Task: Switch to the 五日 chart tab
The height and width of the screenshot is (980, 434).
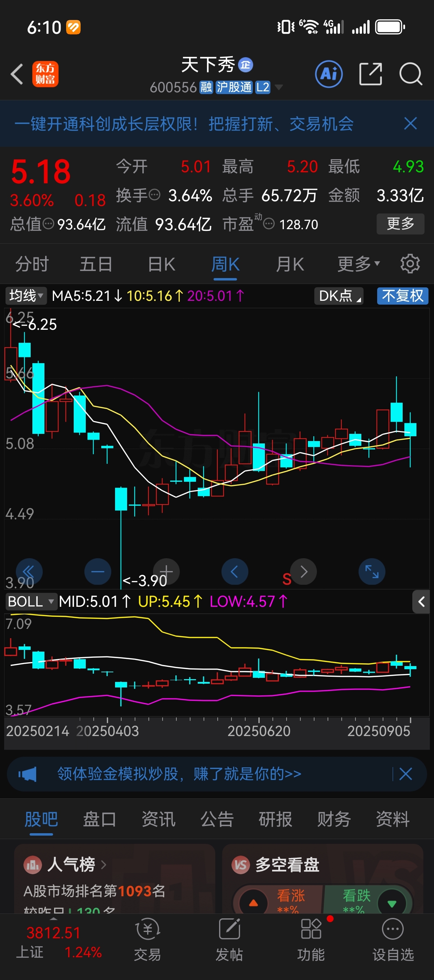Action: [x=96, y=264]
